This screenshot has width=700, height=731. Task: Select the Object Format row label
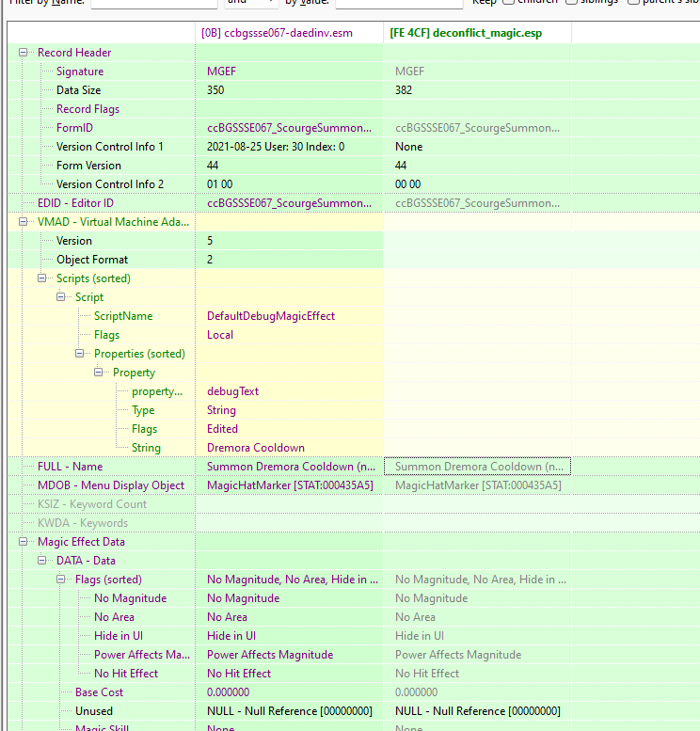pos(92,260)
